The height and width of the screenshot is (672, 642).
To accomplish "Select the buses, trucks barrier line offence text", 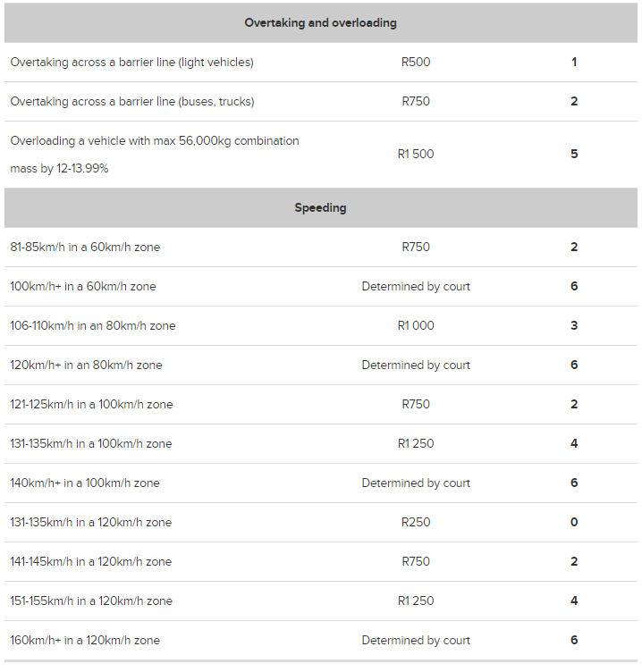I will pos(131,102).
